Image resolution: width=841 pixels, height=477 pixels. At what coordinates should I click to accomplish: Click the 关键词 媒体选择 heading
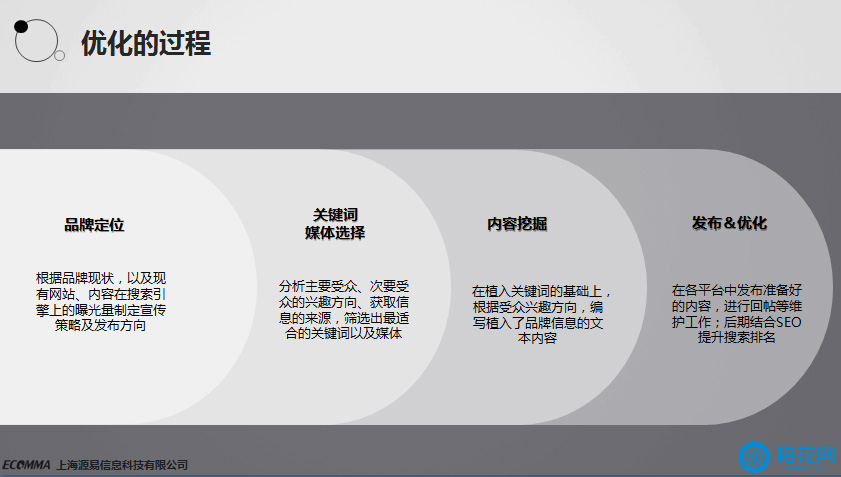(335, 224)
